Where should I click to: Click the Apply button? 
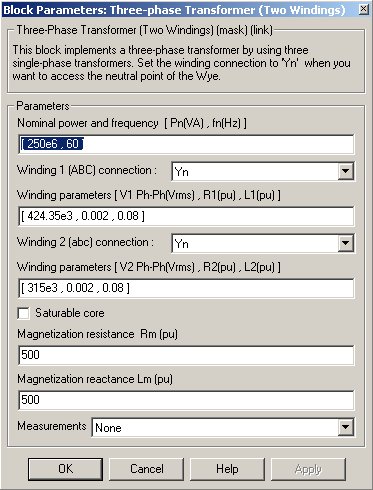(x=308, y=469)
